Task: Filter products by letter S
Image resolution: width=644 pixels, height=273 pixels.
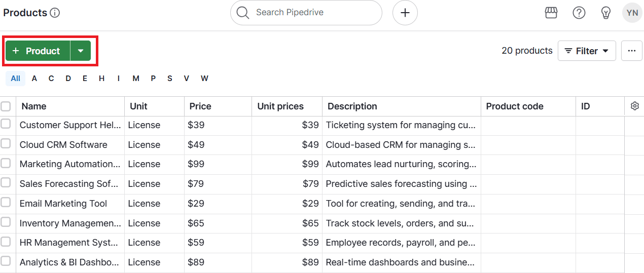Action: [169, 78]
